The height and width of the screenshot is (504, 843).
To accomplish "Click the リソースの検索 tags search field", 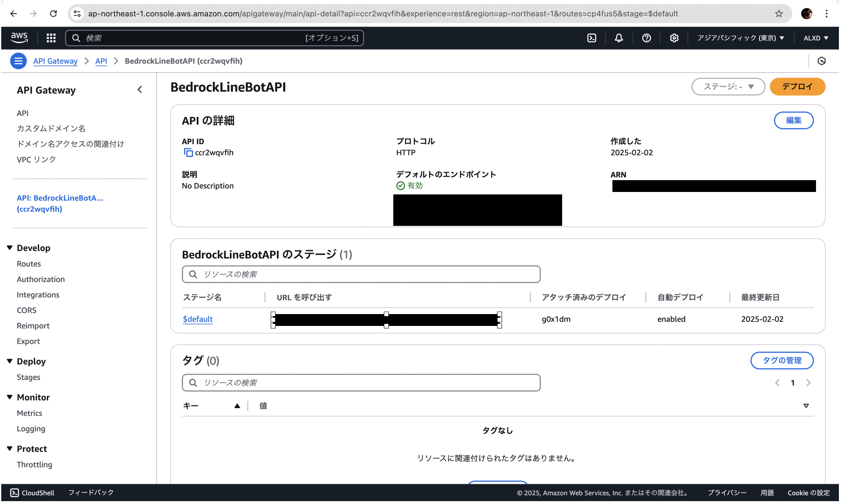I will [x=360, y=383].
